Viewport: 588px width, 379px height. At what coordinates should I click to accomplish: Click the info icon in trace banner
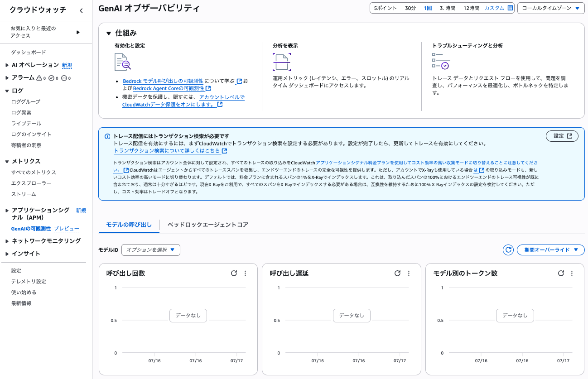coord(107,136)
